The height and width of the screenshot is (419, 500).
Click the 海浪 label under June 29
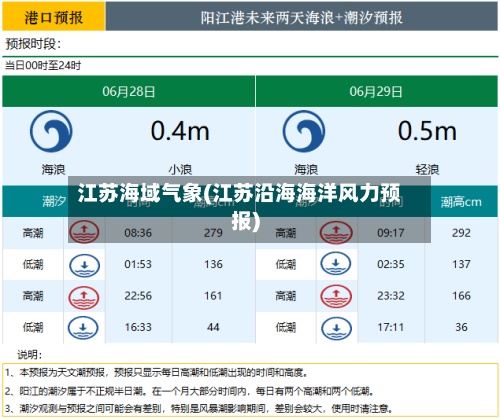click(x=306, y=170)
